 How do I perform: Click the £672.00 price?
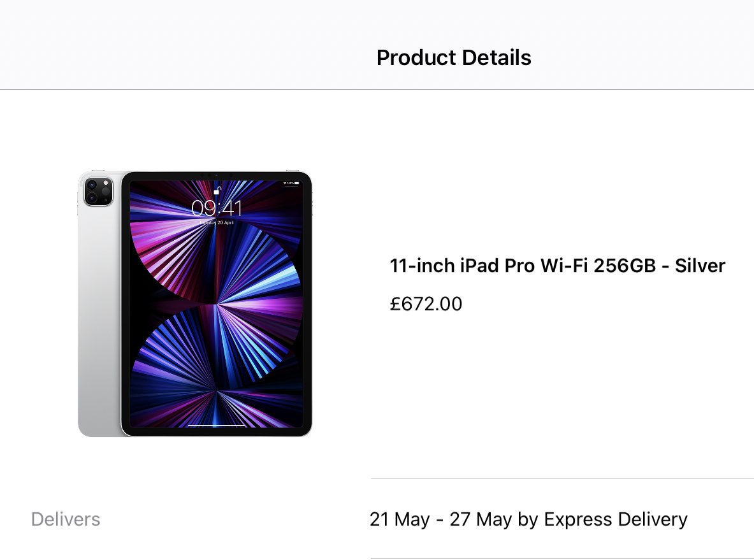pos(426,304)
